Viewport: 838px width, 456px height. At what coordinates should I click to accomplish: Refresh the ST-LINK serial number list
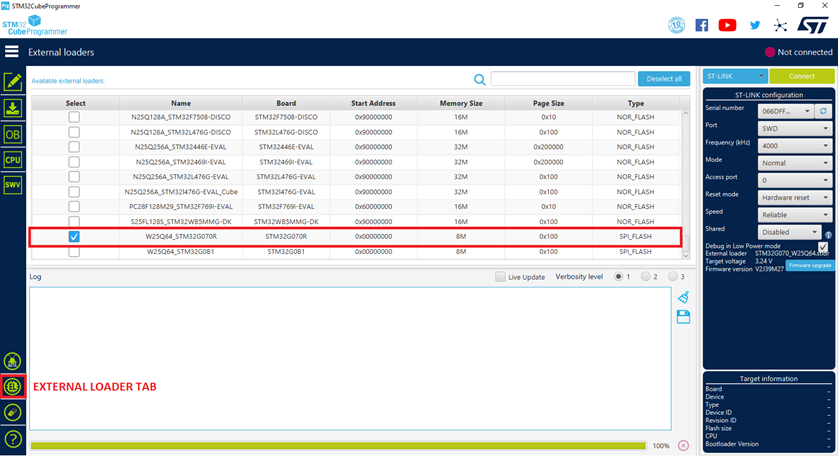(823, 111)
